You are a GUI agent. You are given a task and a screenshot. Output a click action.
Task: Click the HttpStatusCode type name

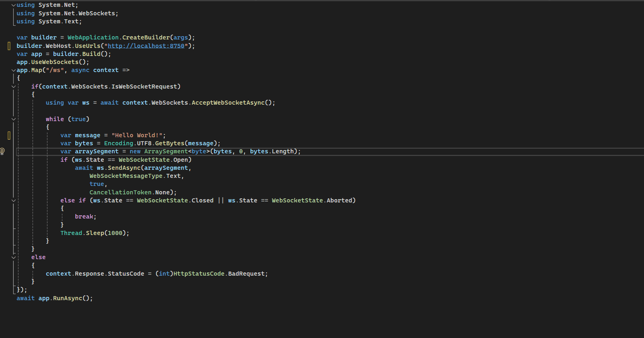(x=199, y=274)
